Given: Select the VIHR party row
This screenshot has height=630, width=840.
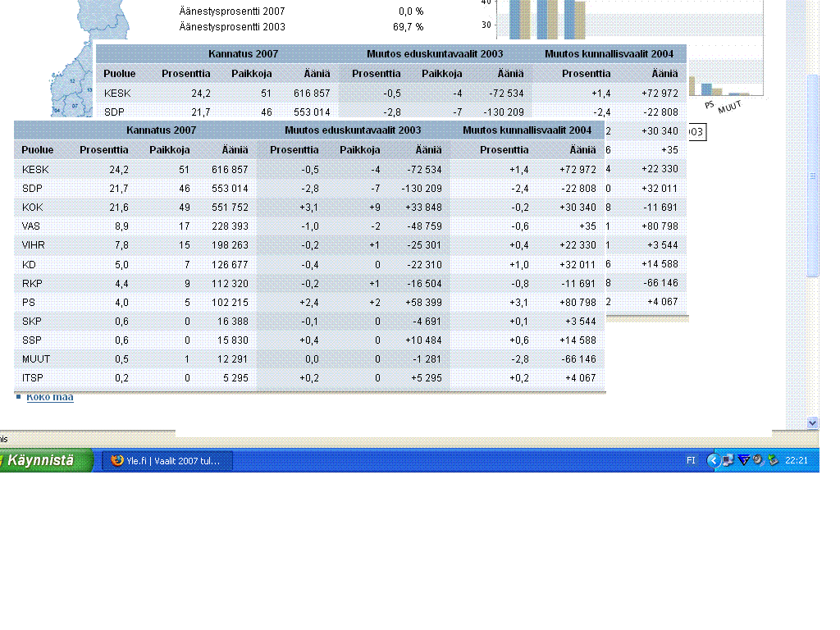Looking at the screenshot, I should pyautogui.click(x=309, y=245).
